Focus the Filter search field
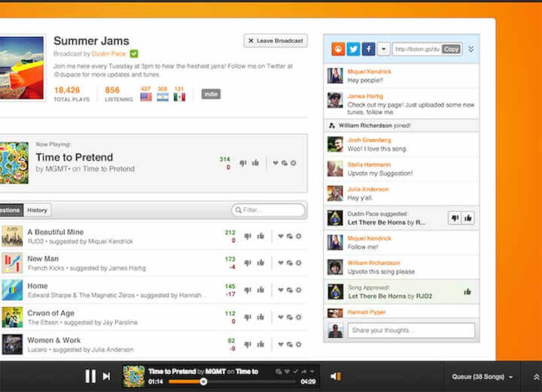Screen dimensions: 542x392 click(x=269, y=210)
